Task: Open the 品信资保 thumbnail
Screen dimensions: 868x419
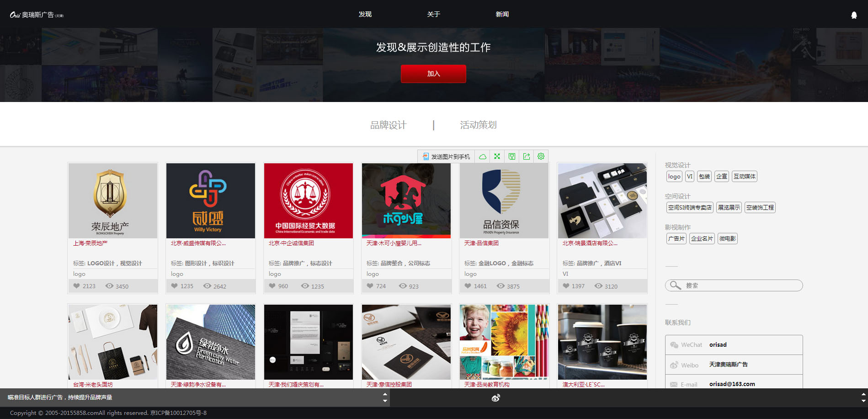Action: pyautogui.click(x=504, y=201)
